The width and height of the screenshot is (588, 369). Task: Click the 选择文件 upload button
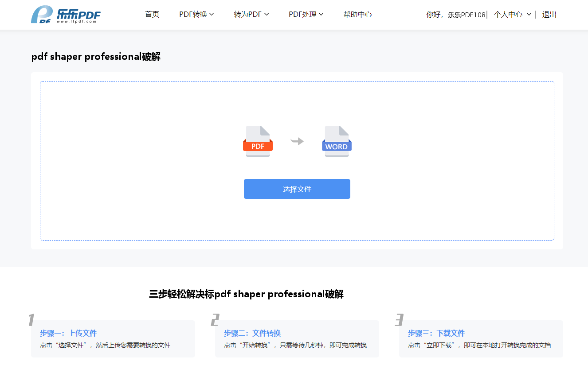[x=297, y=189]
